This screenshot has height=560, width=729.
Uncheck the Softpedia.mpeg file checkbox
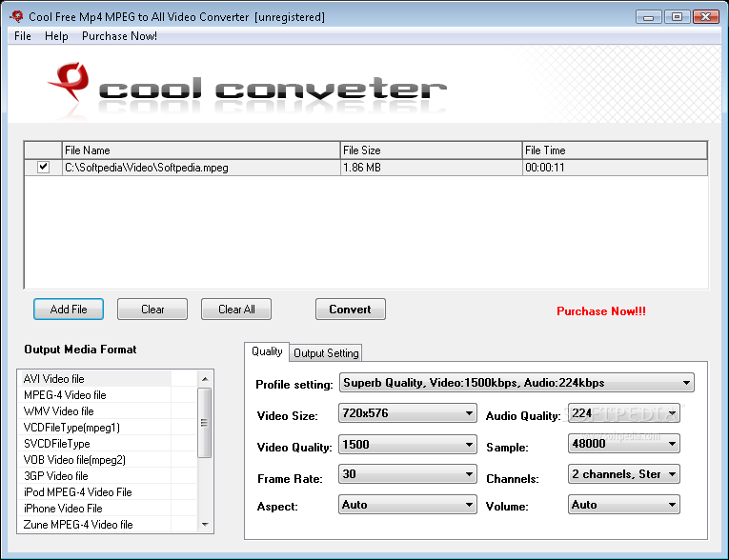(43, 167)
